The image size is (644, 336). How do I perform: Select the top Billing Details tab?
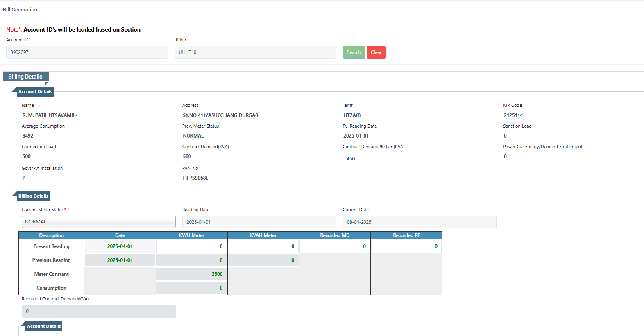(25, 77)
